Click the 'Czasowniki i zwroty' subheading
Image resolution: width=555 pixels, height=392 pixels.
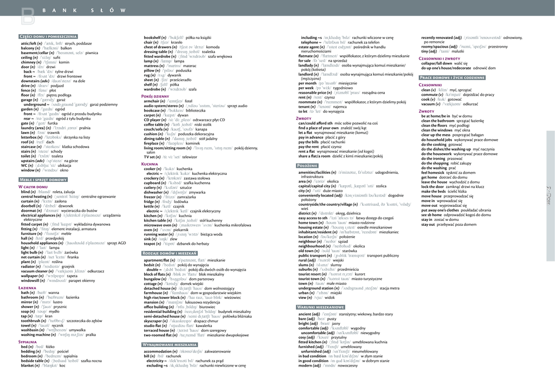[x=440, y=58]
